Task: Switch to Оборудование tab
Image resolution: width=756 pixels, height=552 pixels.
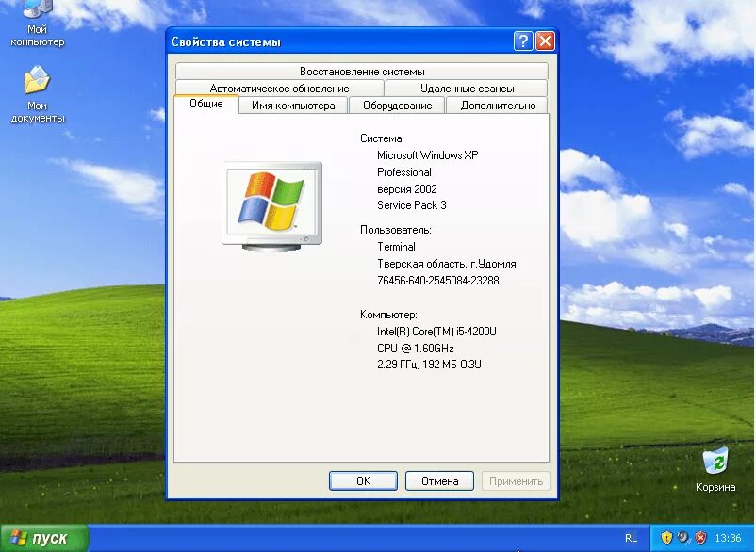Action: (x=397, y=106)
